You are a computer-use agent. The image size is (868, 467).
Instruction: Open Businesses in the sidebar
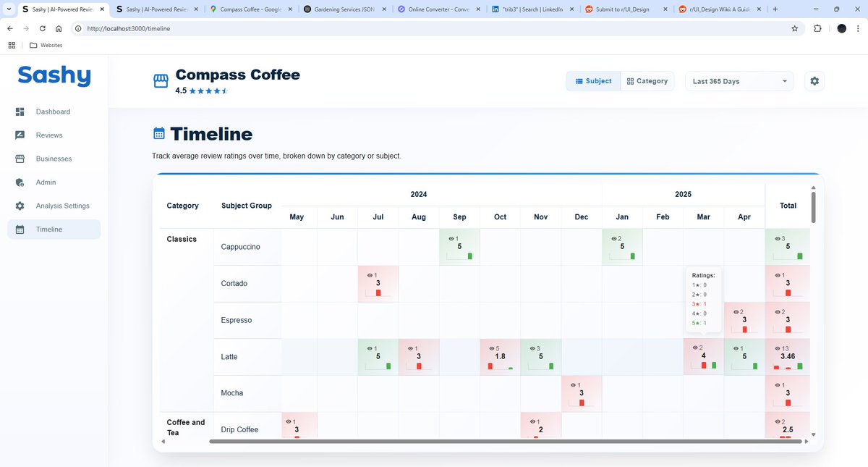coord(54,159)
